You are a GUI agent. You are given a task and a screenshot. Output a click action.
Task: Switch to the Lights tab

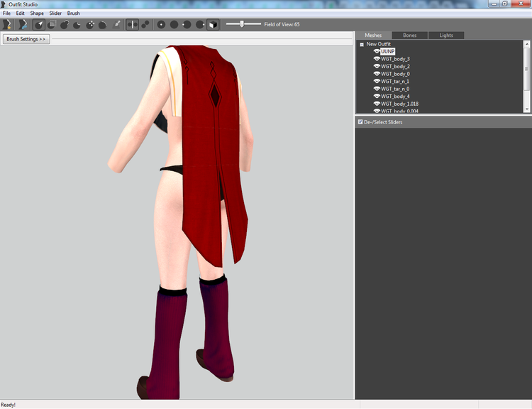(446, 36)
